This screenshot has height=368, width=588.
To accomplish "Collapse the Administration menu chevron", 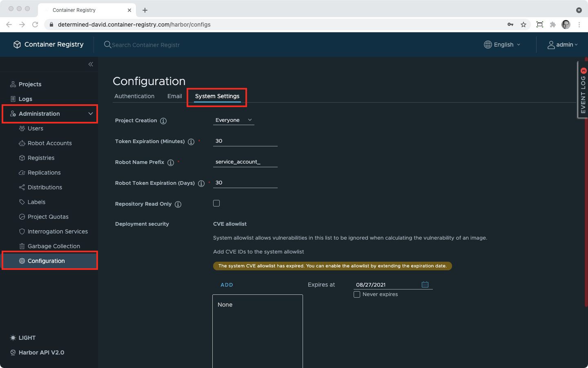I will coord(91,114).
